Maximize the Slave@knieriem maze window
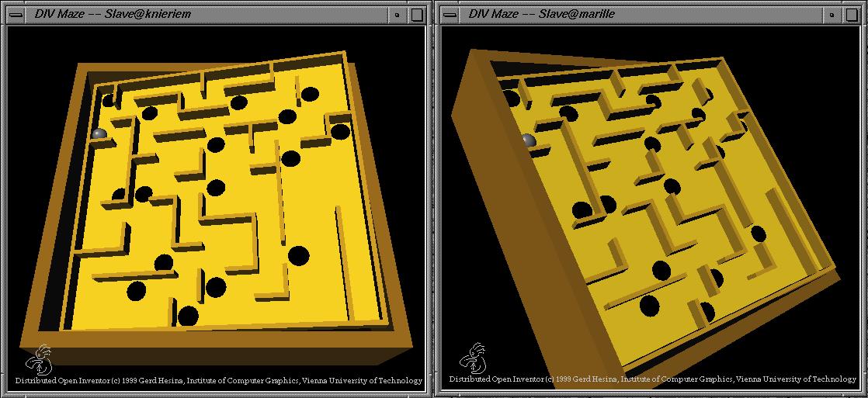868x398 pixels. 416,15
